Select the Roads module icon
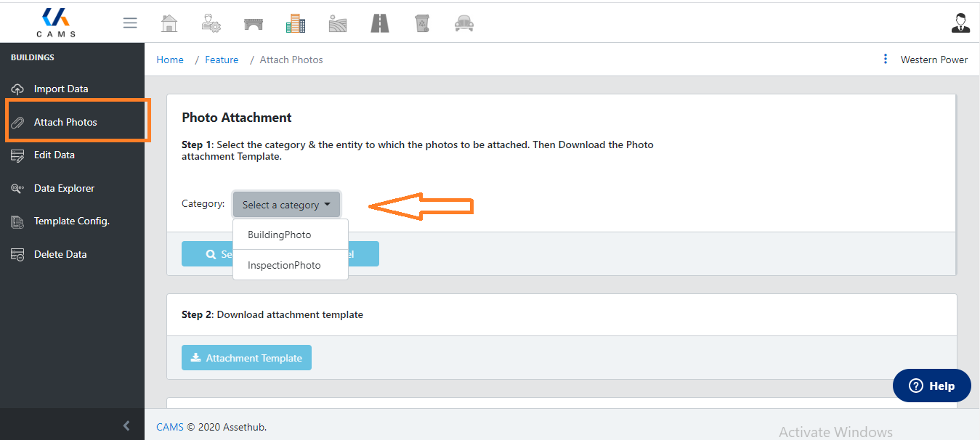The height and width of the screenshot is (440, 980). [380, 23]
